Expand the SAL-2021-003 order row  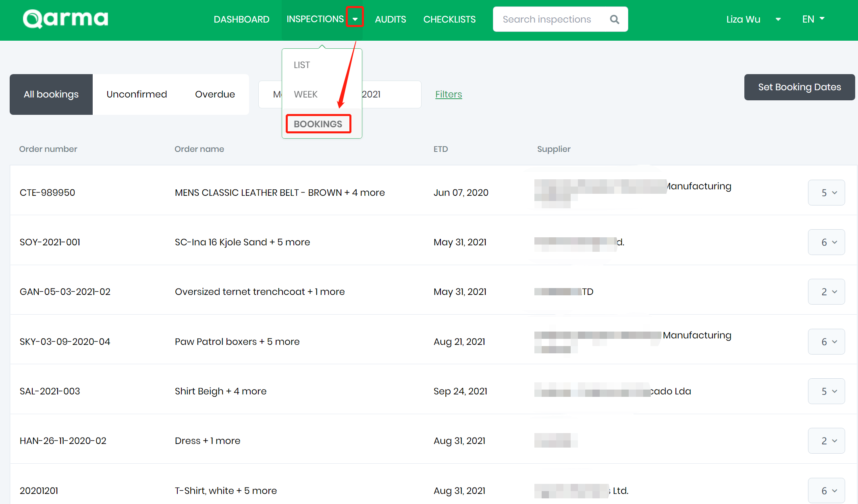826,391
